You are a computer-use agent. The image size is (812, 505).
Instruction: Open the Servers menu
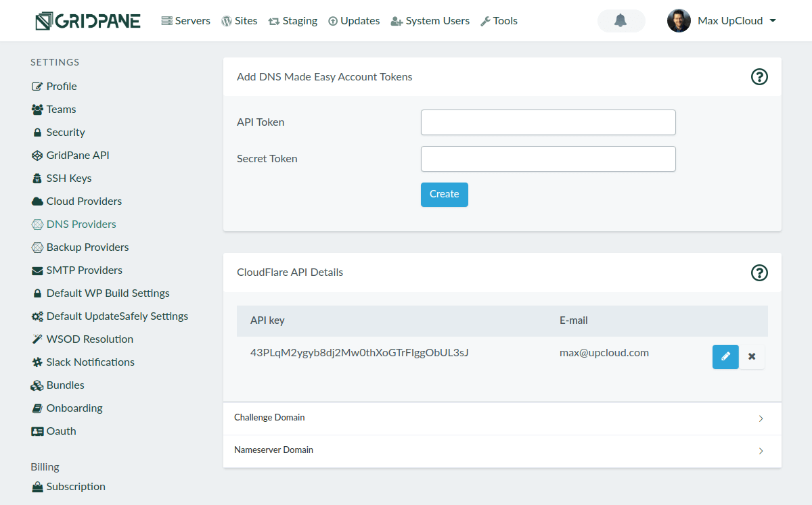tap(186, 21)
